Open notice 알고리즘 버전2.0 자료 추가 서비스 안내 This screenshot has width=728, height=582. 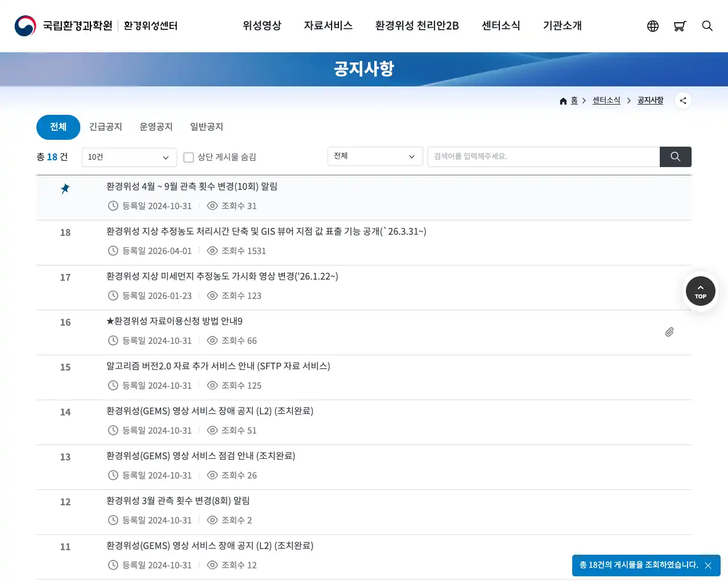pyautogui.click(x=218, y=366)
